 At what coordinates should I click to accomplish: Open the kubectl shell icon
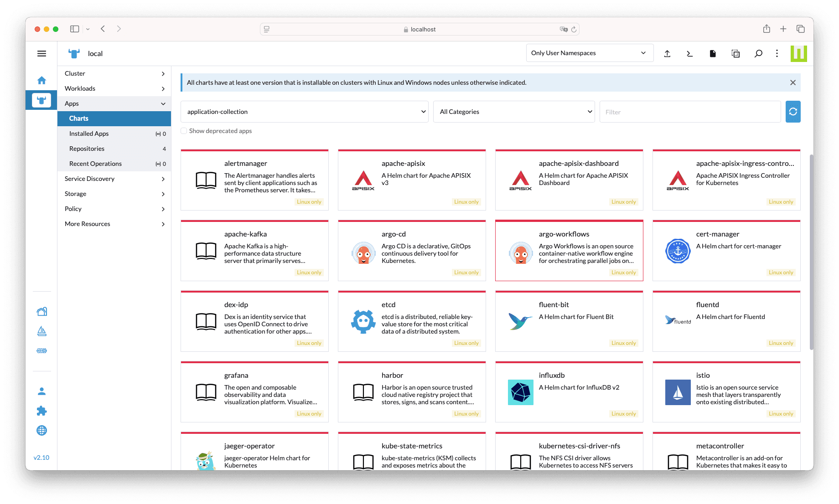(689, 54)
